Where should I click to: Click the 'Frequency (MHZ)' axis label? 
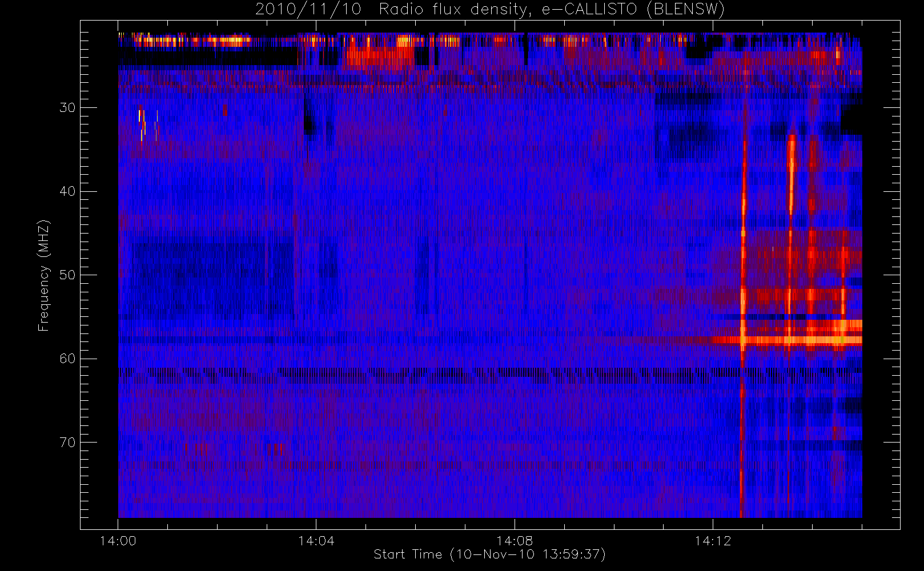[44, 275]
